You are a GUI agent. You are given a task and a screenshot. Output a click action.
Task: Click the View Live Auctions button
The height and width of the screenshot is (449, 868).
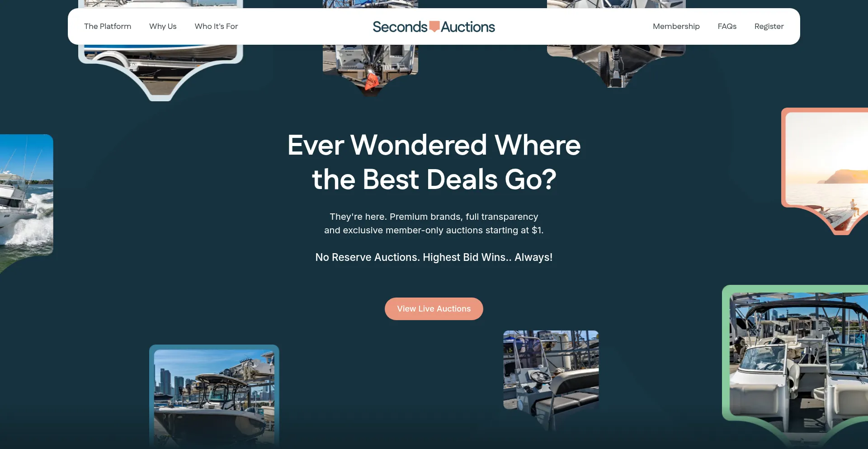[x=434, y=309]
